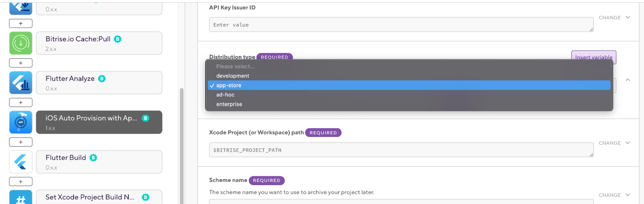Add step between Flutter Analyze and iOS Auto Provision
Image resolution: width=644 pixels, height=204 pixels.
click(x=21, y=102)
